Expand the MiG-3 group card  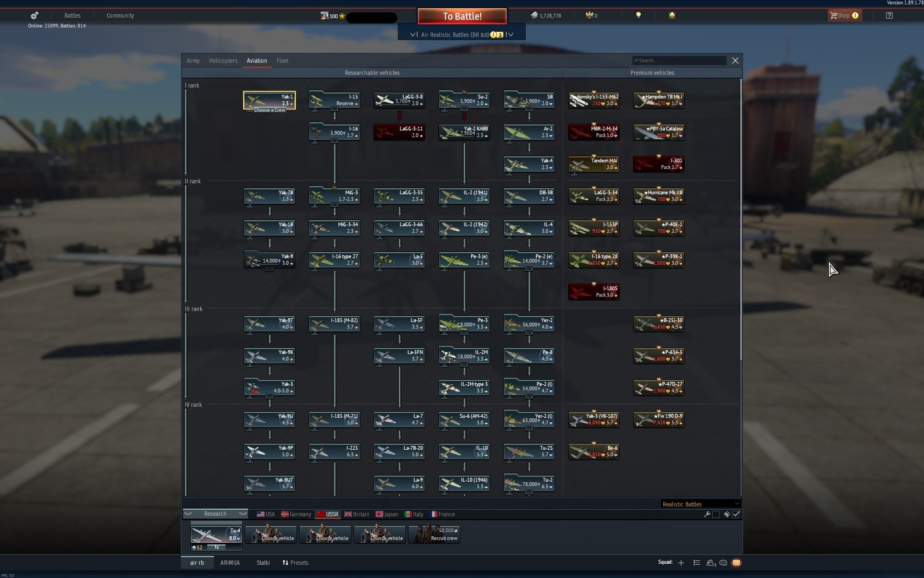pyautogui.click(x=334, y=205)
